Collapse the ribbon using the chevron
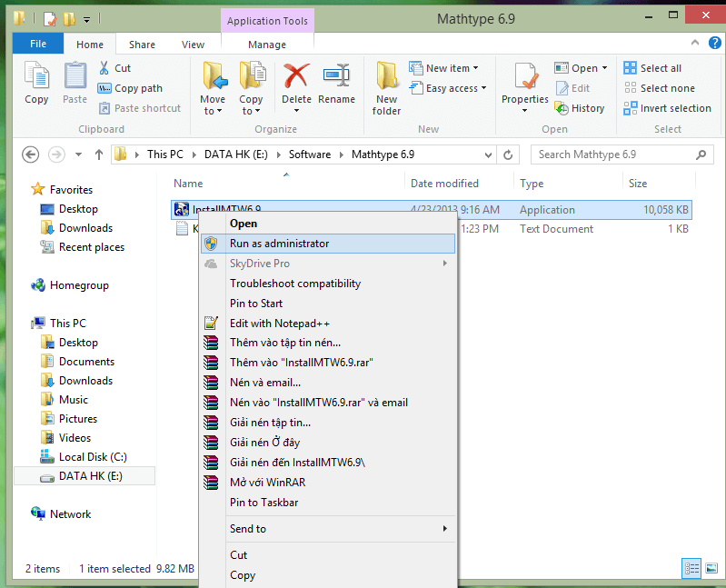The width and height of the screenshot is (726, 588). (695, 43)
